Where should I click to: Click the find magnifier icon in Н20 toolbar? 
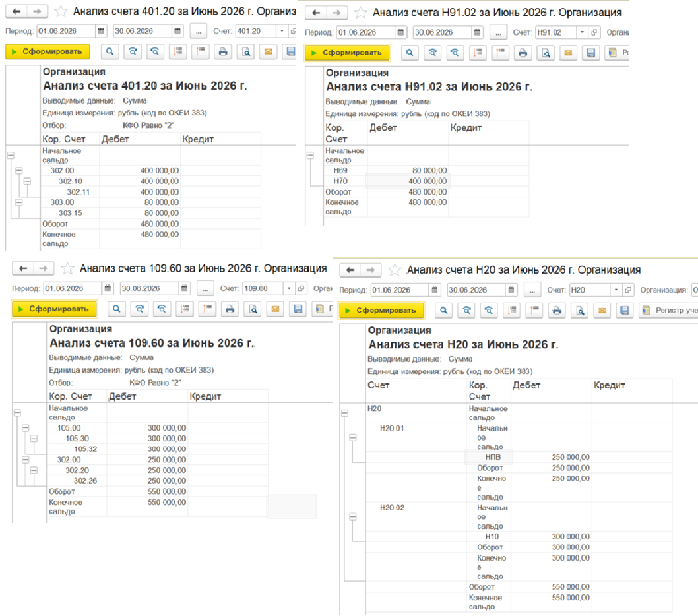pos(444,310)
